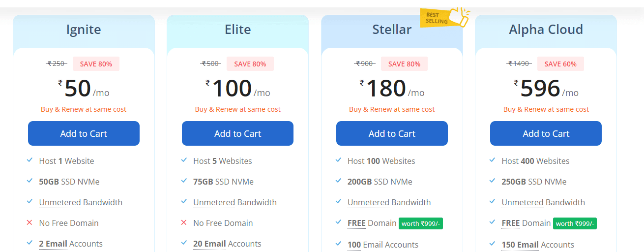Click the SAVE 80% badge in Stellar plan
The image size is (644, 252).
click(x=404, y=64)
